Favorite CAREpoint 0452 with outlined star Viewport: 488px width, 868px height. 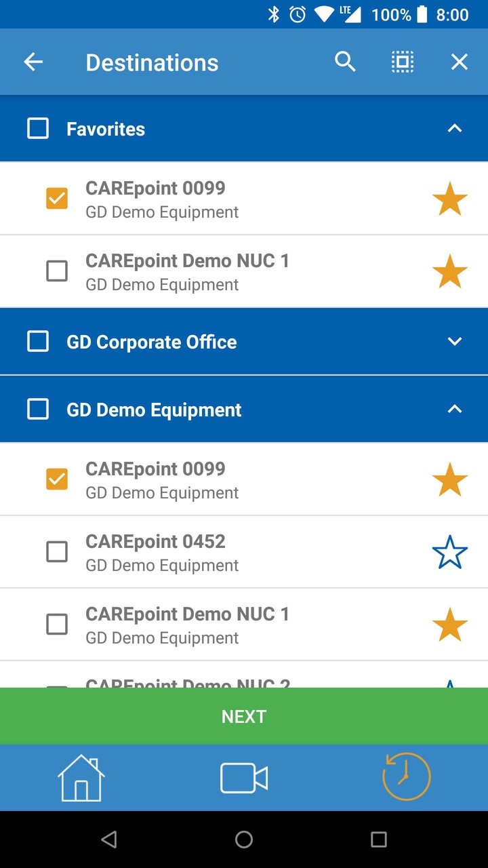[x=450, y=552]
